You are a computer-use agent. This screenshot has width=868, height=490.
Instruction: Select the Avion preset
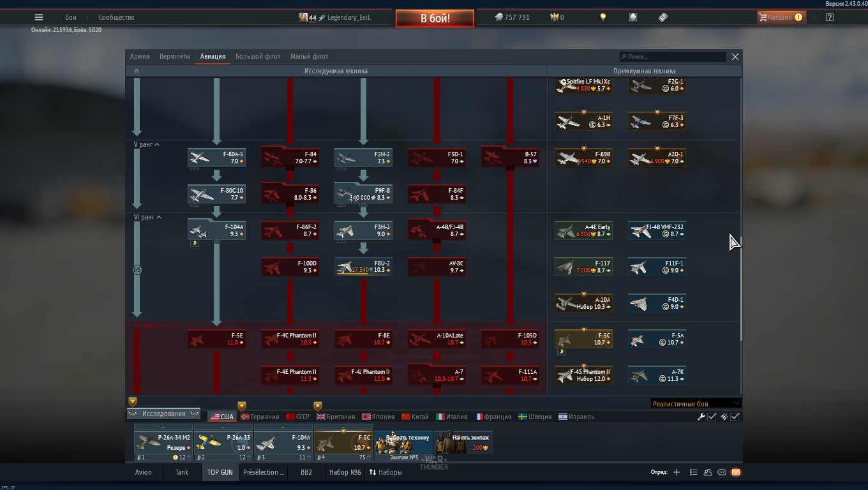coord(144,472)
